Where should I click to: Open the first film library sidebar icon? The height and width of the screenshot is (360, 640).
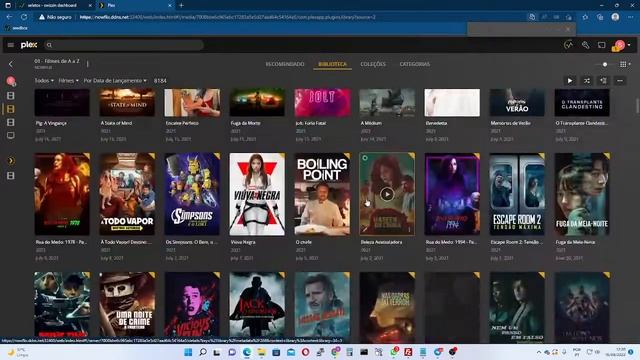pos(11,96)
